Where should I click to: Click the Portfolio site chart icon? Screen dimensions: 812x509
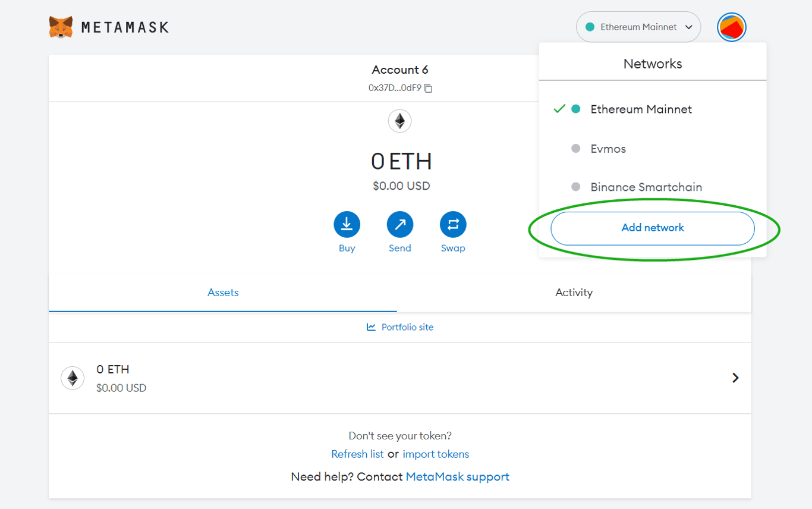(371, 327)
